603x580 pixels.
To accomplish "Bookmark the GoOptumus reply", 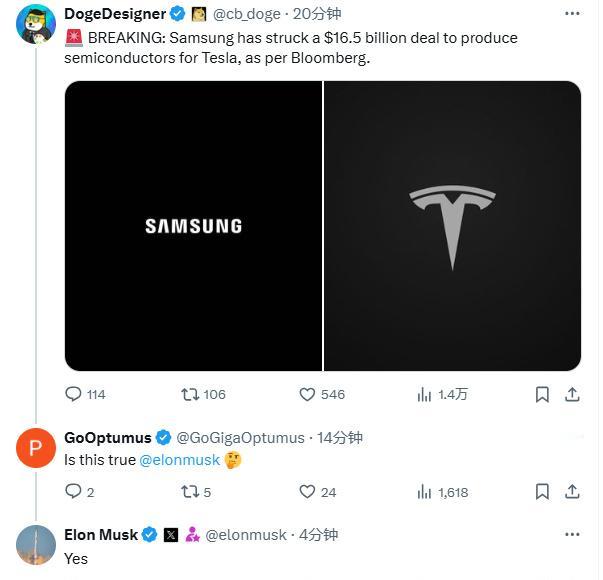I will [542, 492].
